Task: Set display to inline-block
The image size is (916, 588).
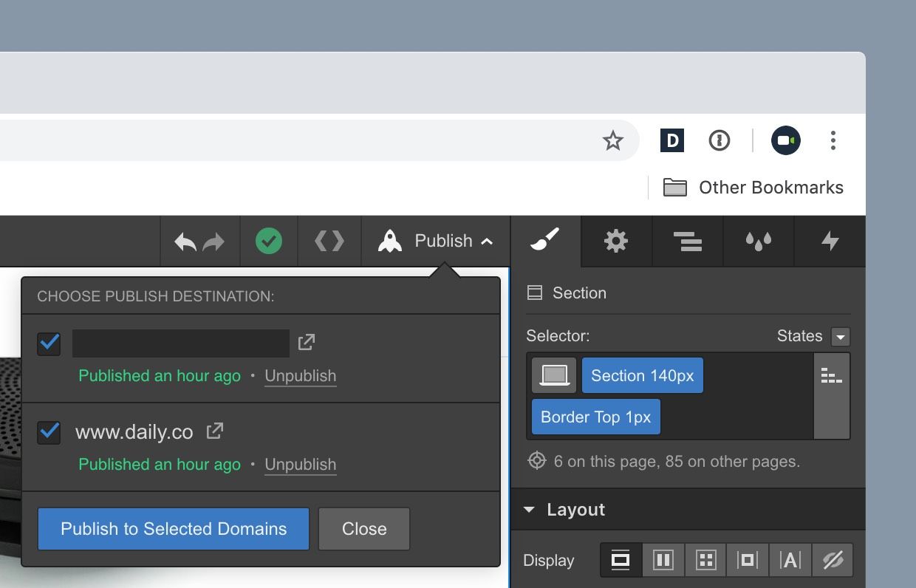Action: click(x=748, y=560)
